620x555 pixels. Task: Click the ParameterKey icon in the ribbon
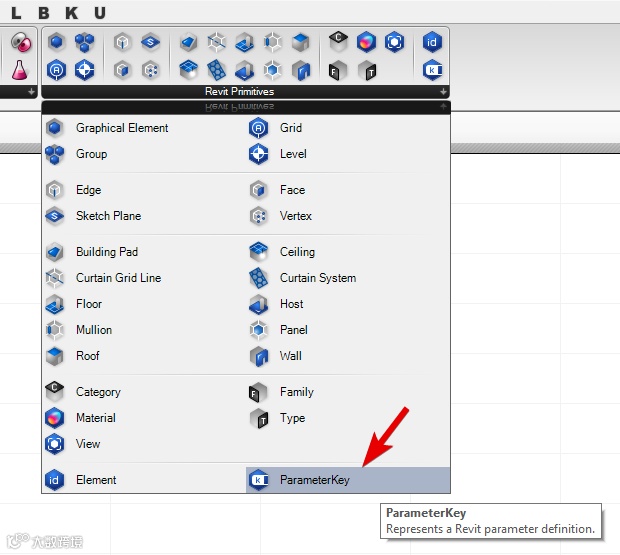tap(432, 70)
